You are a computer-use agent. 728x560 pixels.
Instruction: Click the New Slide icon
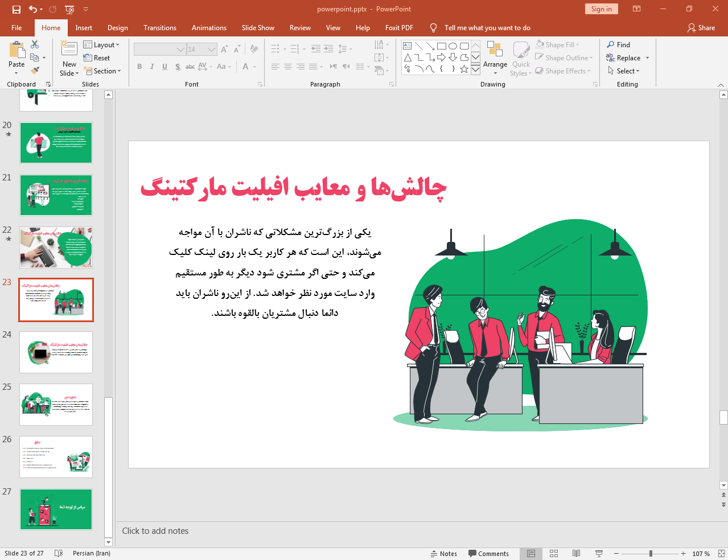click(69, 49)
